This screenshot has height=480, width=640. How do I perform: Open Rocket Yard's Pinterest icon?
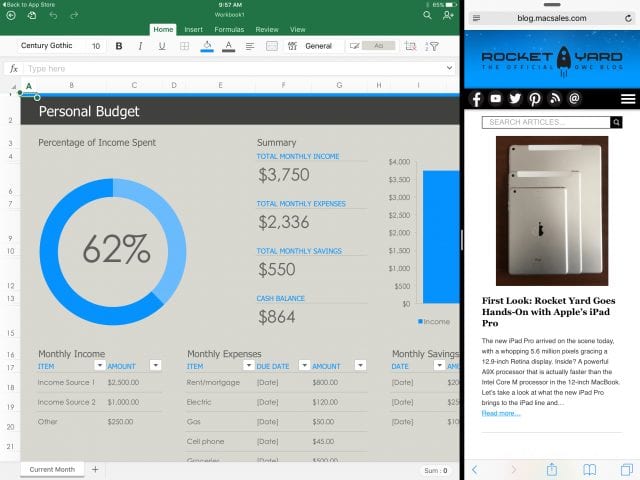(x=535, y=99)
